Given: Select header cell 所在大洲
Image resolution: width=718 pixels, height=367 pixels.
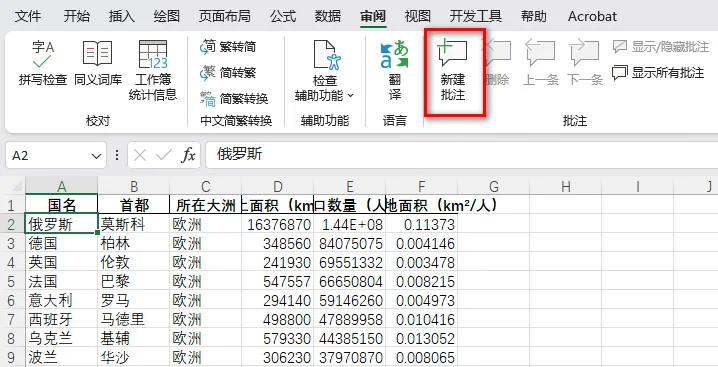Looking at the screenshot, I should coord(206,204).
